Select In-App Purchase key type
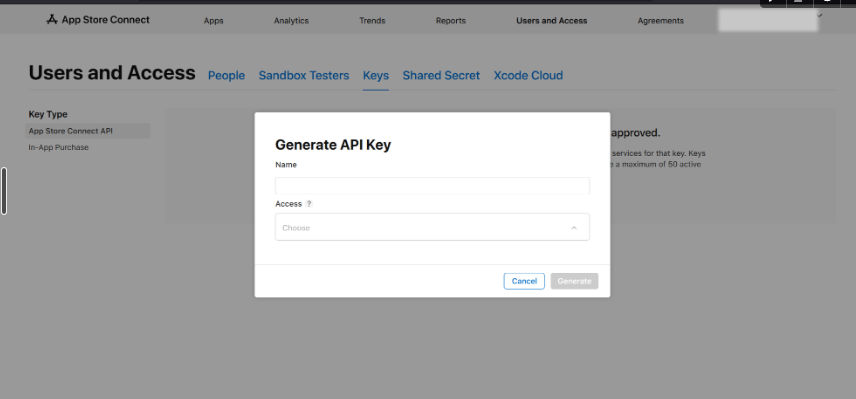The height and width of the screenshot is (399, 856). click(x=58, y=147)
